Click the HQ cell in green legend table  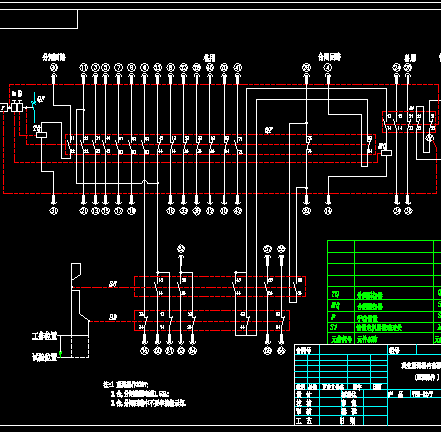click(341, 306)
